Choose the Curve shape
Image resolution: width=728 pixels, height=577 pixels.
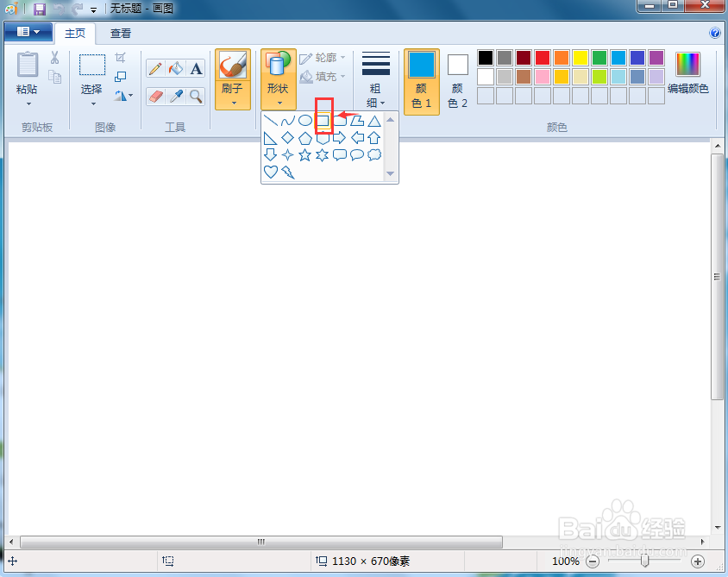(287, 121)
